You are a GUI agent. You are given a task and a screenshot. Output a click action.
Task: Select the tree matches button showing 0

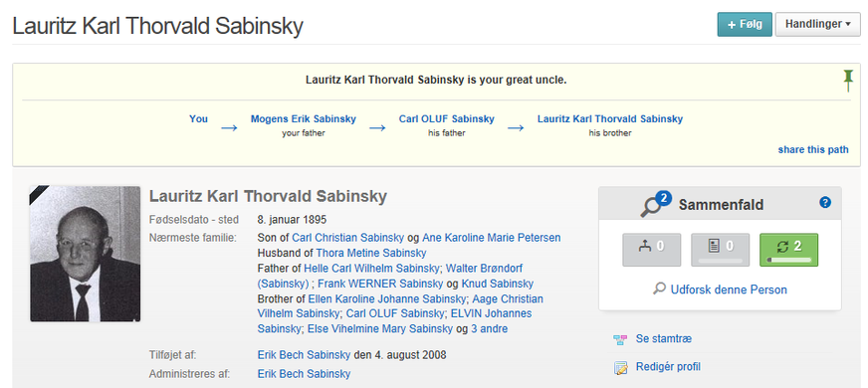[652, 250]
